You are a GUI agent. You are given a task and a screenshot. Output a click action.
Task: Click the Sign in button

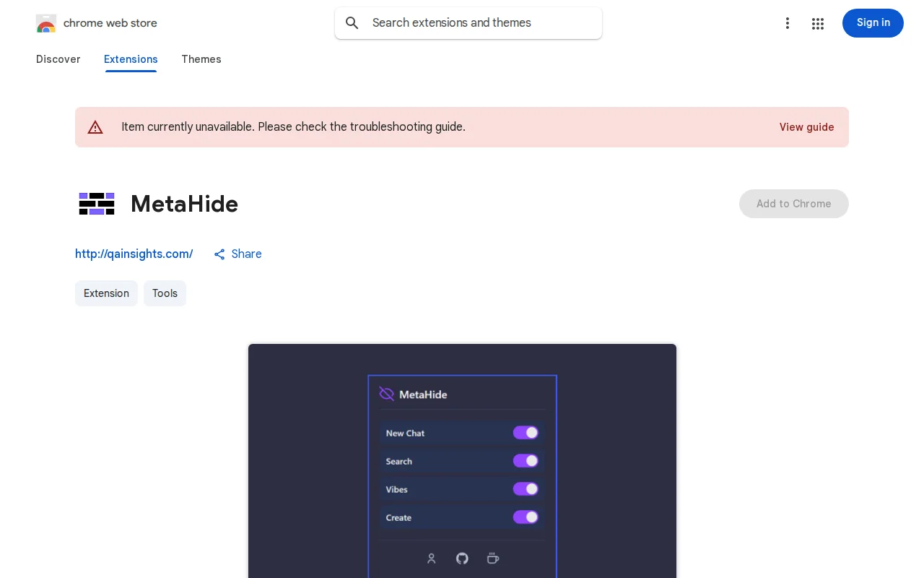tap(873, 23)
